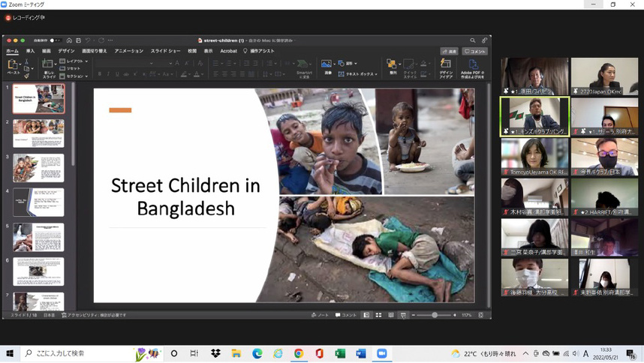The image size is (644, 363).
Task: Click the Arrange (整列) icon
Action: point(393,66)
